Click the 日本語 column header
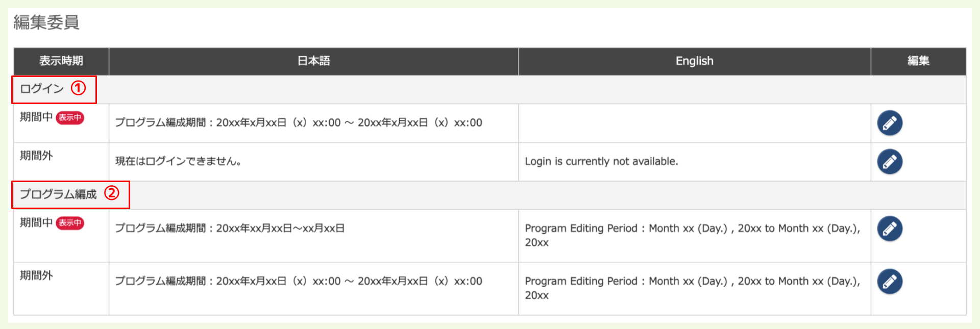This screenshot has width=980, height=329. point(313,61)
